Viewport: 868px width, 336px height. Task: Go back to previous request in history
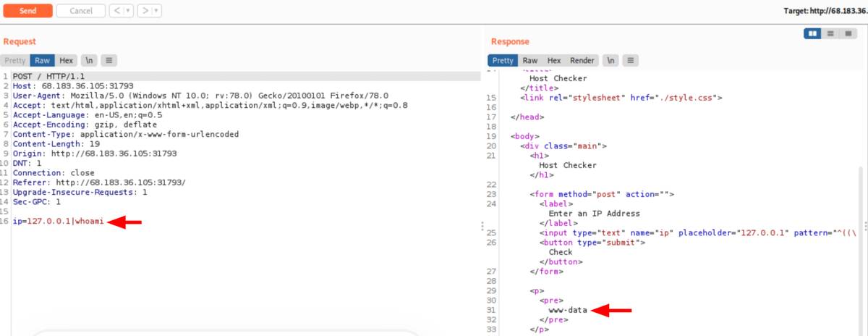116,11
